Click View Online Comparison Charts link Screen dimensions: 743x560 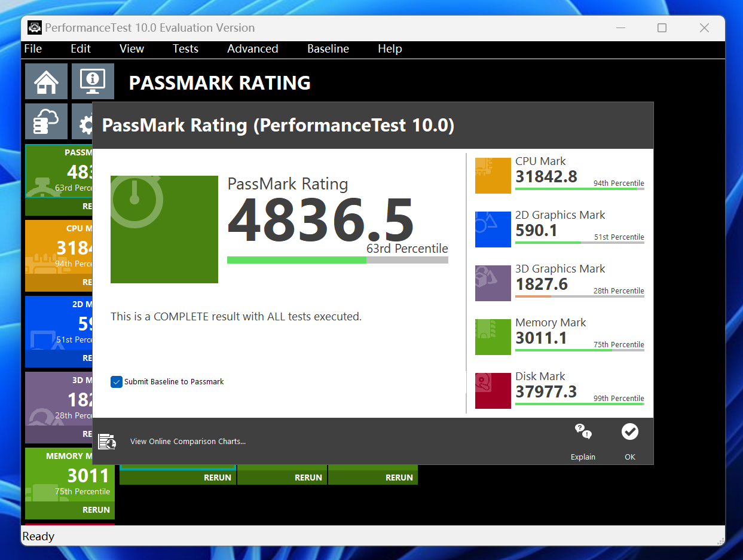pyautogui.click(x=188, y=442)
